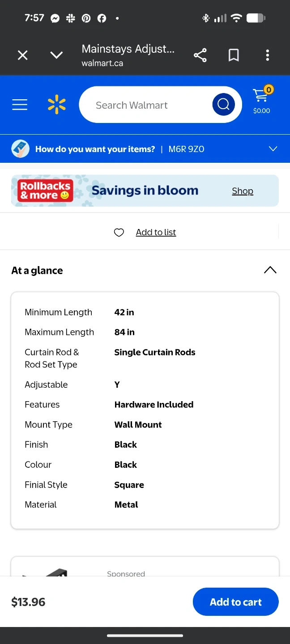The height and width of the screenshot is (644, 290).
Task: Tap the heart icon for the list
Action: pyautogui.click(x=119, y=233)
